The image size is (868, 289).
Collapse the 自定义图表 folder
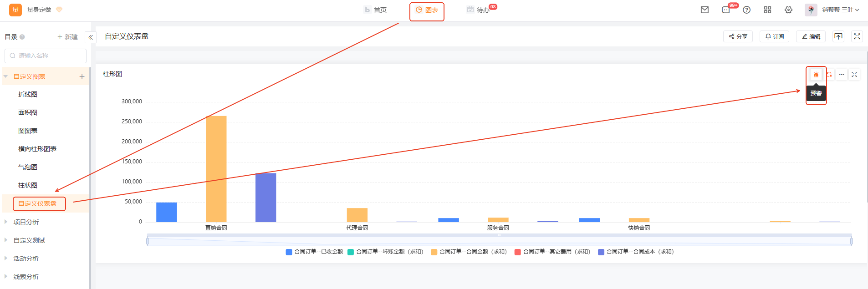tap(6, 76)
